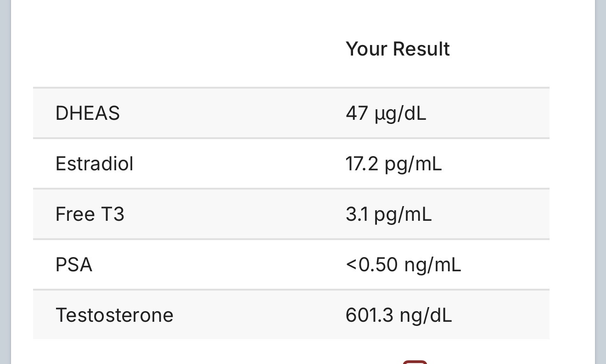Click the Free T3 test name

[90, 214]
